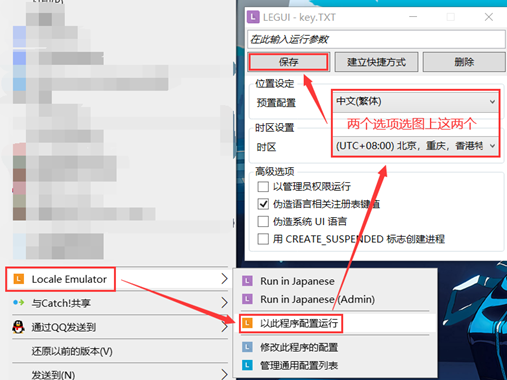Click the 保存 button
This screenshot has width=507, height=380.
(289, 62)
